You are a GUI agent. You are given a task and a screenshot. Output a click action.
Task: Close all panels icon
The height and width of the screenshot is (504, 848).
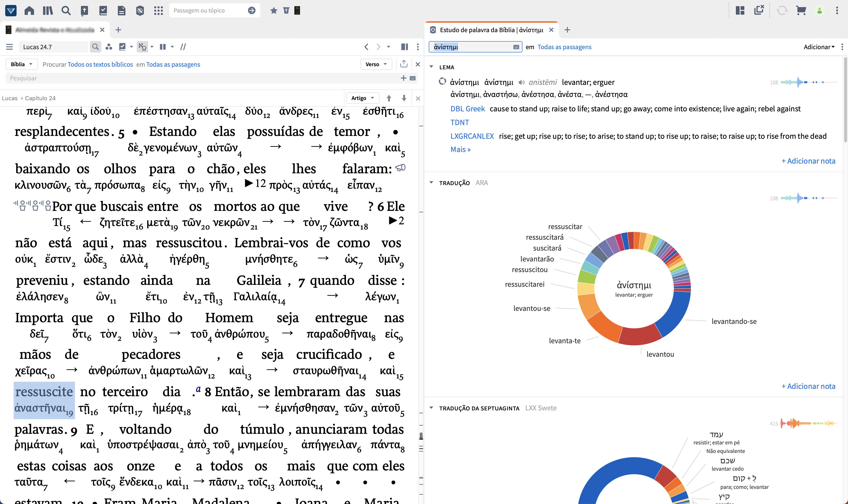[x=759, y=10]
